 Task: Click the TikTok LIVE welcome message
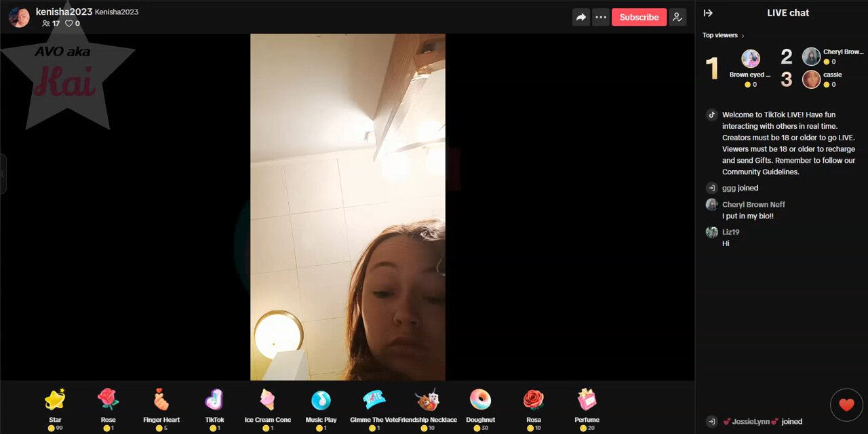[789, 143]
